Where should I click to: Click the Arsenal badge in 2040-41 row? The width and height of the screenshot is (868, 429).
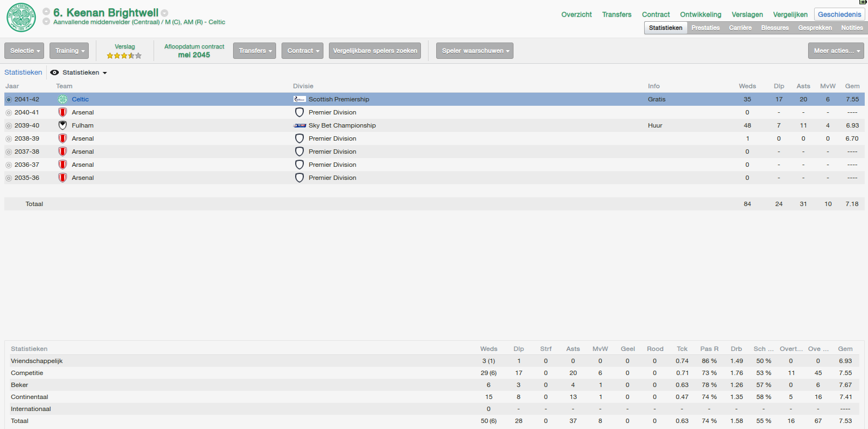tap(63, 112)
